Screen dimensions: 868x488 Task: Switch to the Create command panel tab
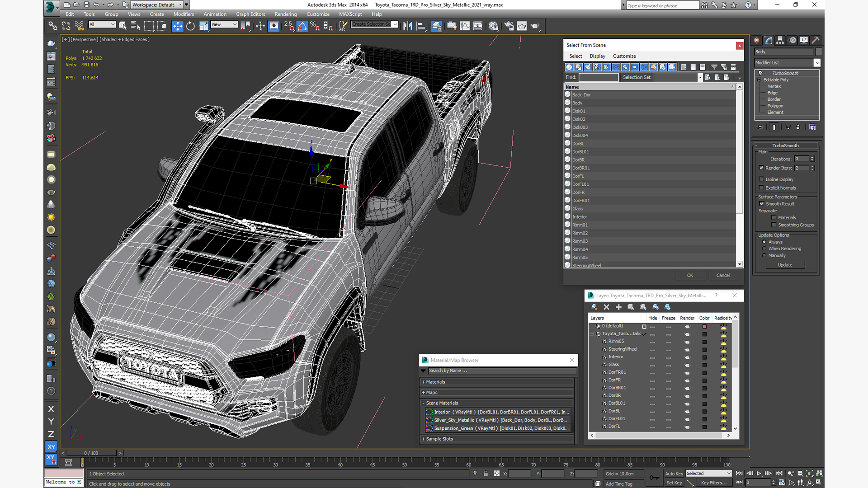tap(757, 40)
